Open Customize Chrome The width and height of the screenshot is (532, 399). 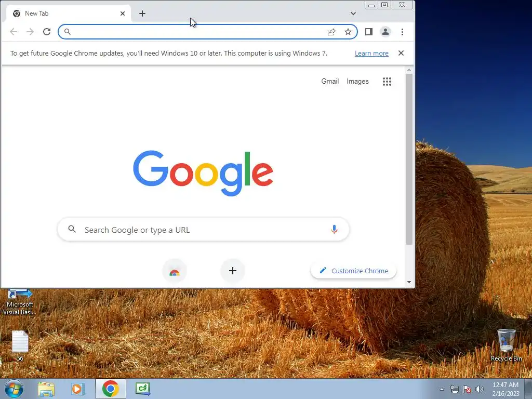(x=353, y=271)
